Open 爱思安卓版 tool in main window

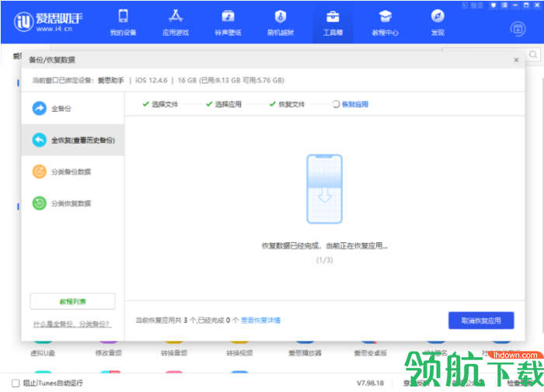tap(371, 353)
